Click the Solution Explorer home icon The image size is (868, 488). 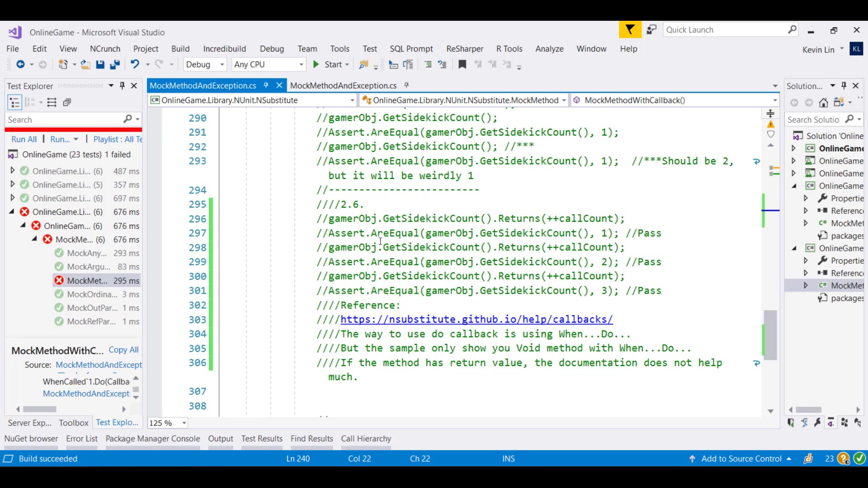824,102
